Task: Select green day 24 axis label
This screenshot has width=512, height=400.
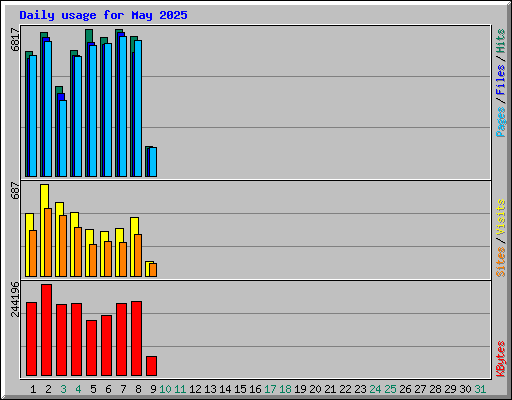Action: [375, 389]
